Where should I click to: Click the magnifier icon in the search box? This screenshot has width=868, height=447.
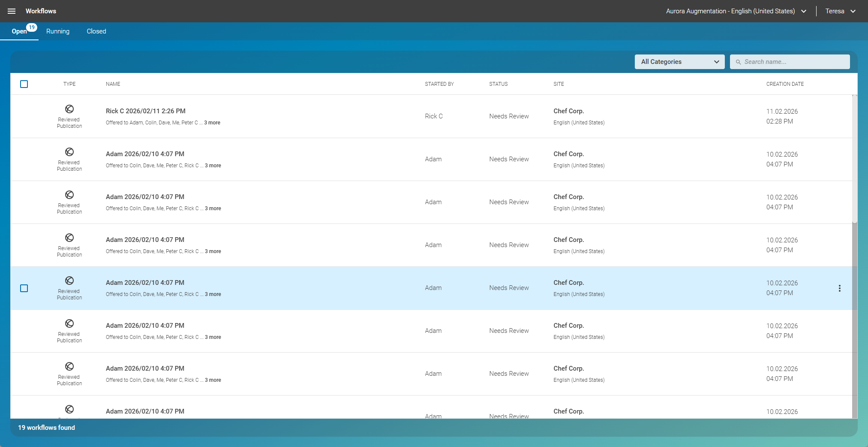738,62
